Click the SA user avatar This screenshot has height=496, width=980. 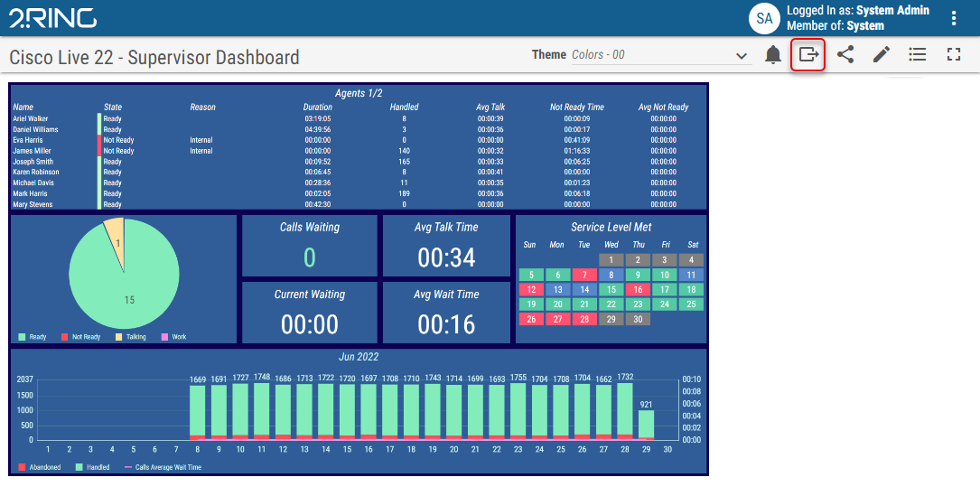[x=764, y=18]
